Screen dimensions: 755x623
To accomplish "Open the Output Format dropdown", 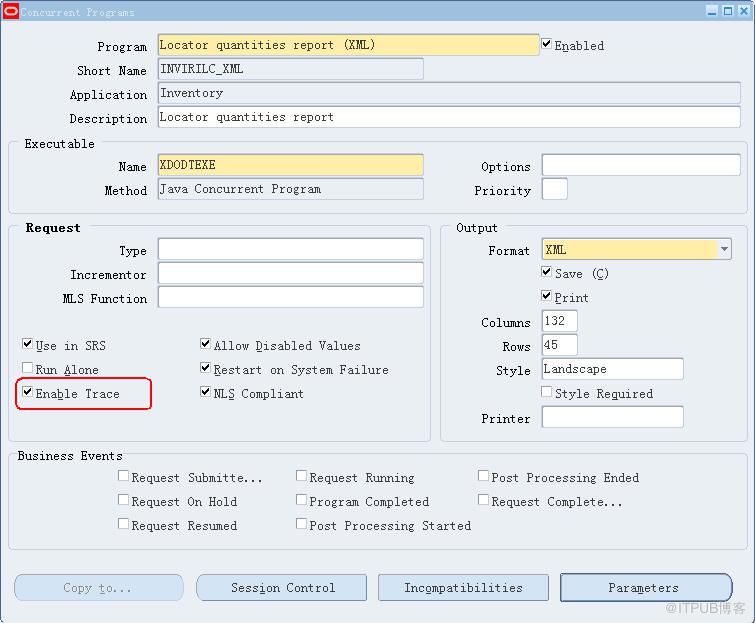I will pos(723,250).
